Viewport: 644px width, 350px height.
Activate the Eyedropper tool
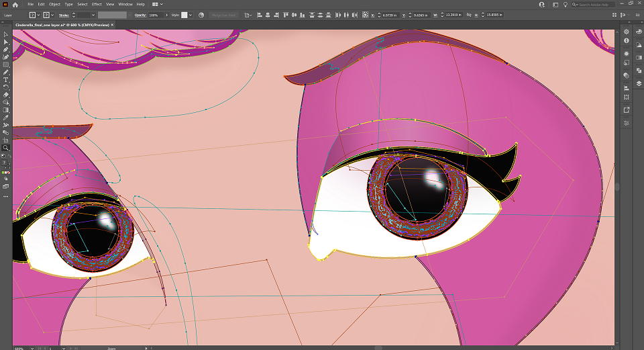6,118
